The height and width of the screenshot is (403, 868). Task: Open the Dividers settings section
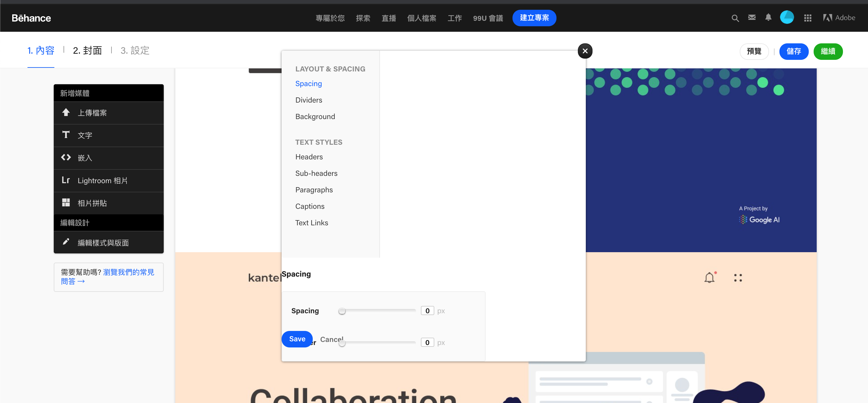pos(309,100)
